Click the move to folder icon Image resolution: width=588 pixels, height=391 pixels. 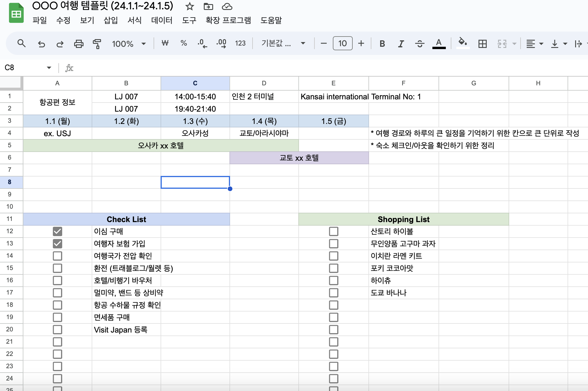pos(208,6)
